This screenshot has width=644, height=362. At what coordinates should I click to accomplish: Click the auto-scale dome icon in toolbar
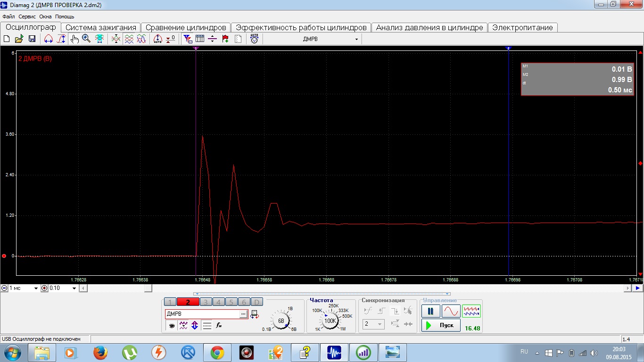158,39
